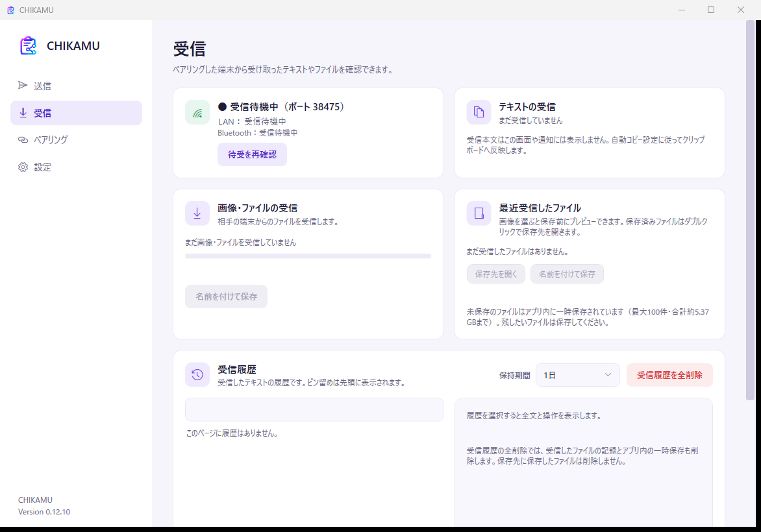Click 名前を付けて保存 in 最近受信したファイル card
Screen dimensions: 761x532
click(x=567, y=274)
